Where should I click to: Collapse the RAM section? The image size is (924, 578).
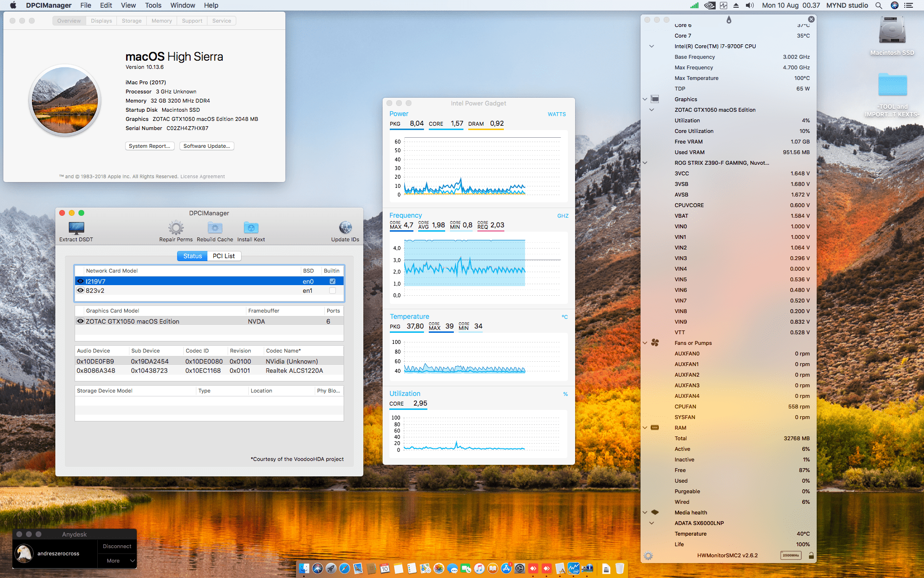(x=645, y=428)
